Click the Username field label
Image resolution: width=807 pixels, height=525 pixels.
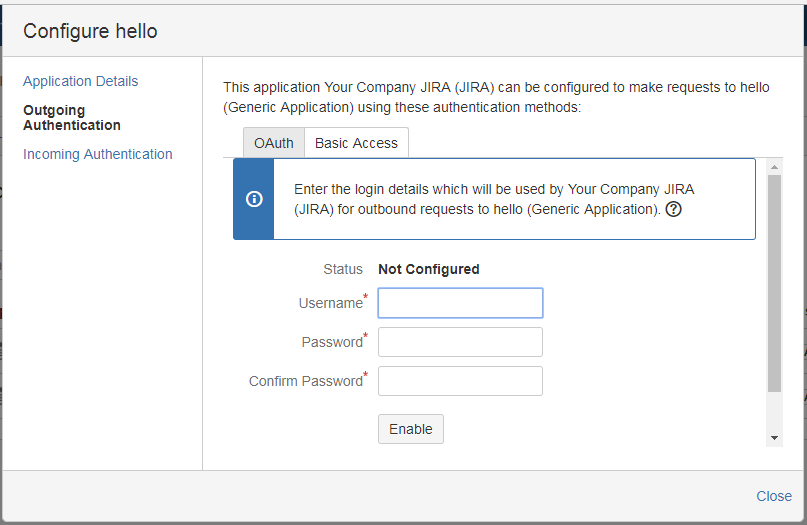333,302
